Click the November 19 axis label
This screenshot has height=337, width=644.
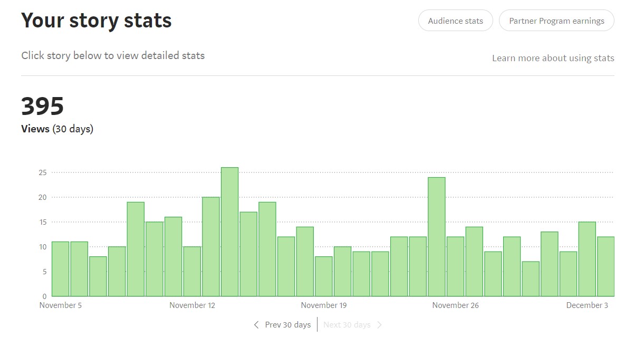[x=324, y=305]
